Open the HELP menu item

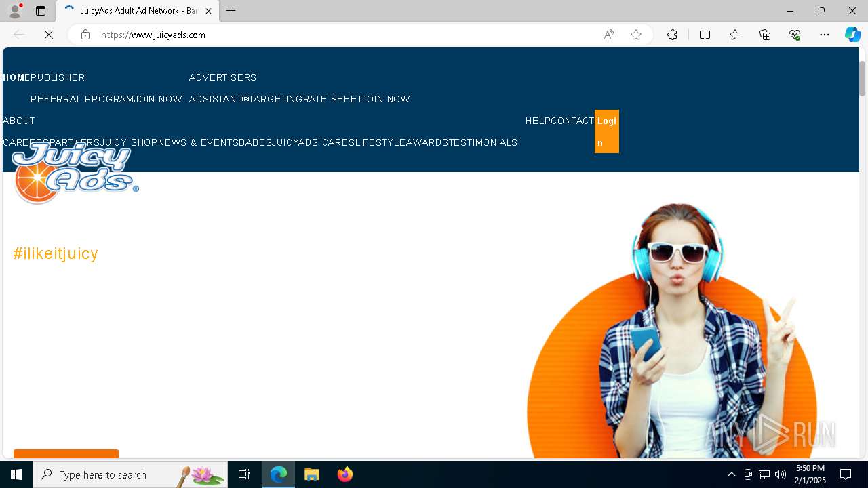click(538, 121)
